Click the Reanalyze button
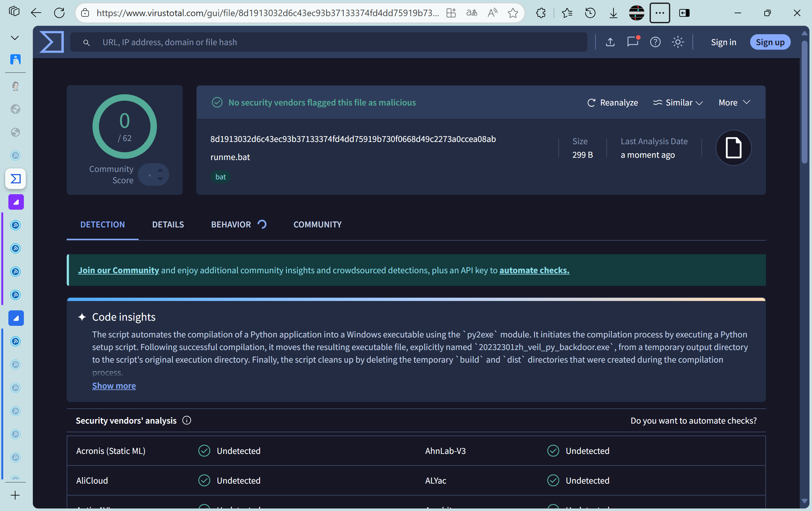The height and width of the screenshot is (511, 812). coord(613,102)
